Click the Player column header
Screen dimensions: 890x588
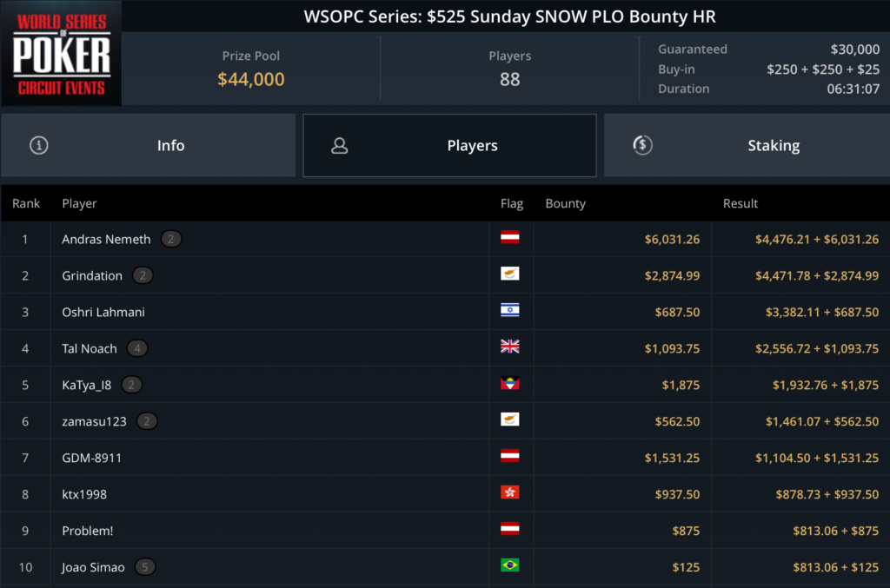[79, 203]
